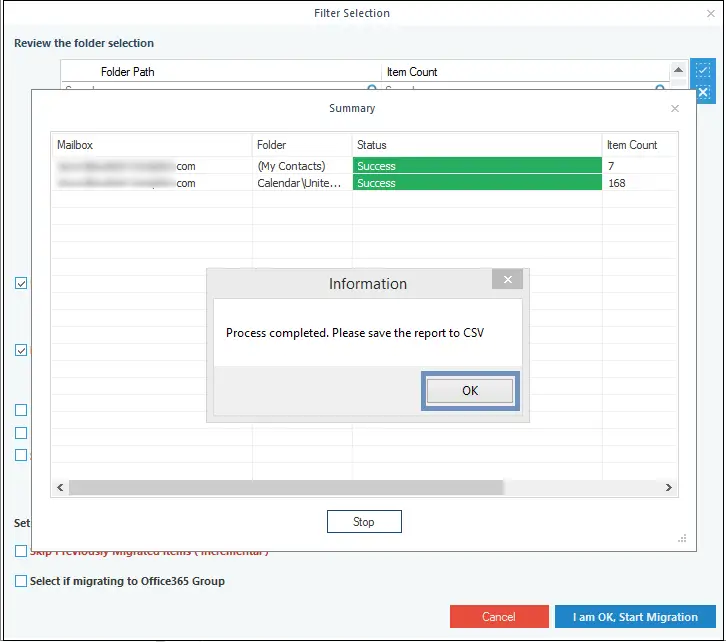Close the Information dialog with X
726x642 pixels.
(x=507, y=280)
